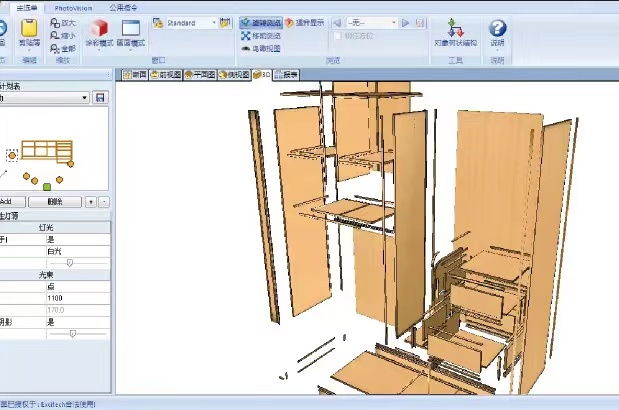This screenshot has height=410, width=619.
Task: Click the 放大 zoom in tool
Action: pyautogui.click(x=63, y=22)
